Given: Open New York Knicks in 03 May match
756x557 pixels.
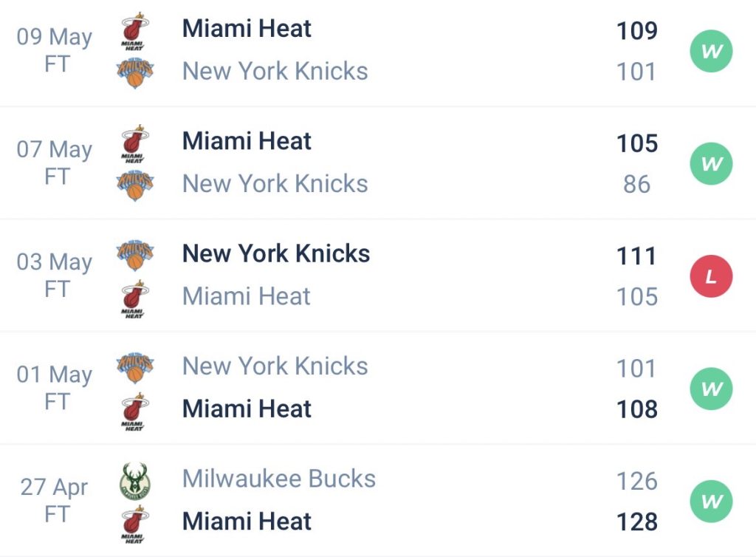Looking at the screenshot, I should (x=275, y=253).
